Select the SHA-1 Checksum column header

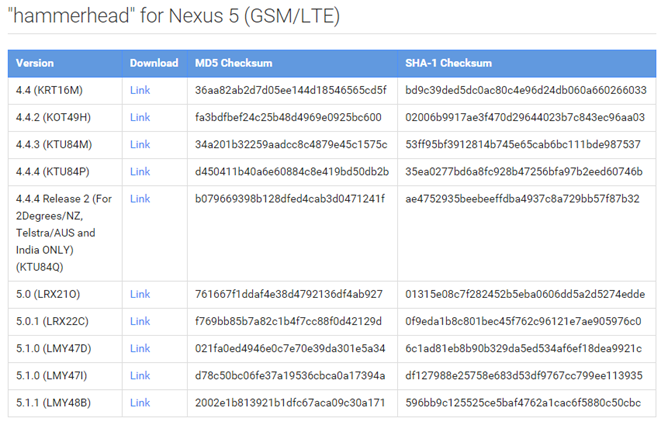pyautogui.click(x=448, y=63)
